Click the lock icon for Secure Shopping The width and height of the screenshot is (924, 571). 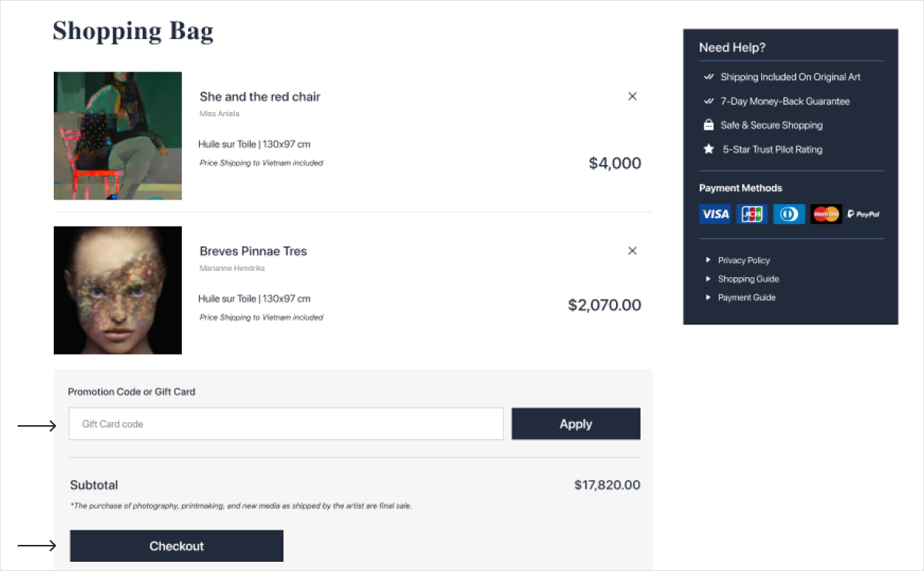pos(708,125)
